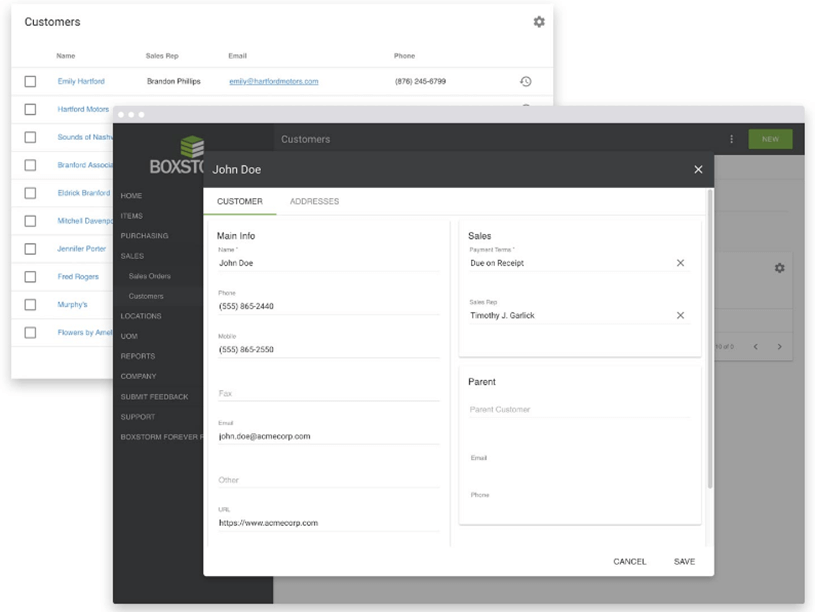Image resolution: width=815 pixels, height=612 pixels.
Task: Open the Payment Terms dropdown
Action: [x=560, y=262]
